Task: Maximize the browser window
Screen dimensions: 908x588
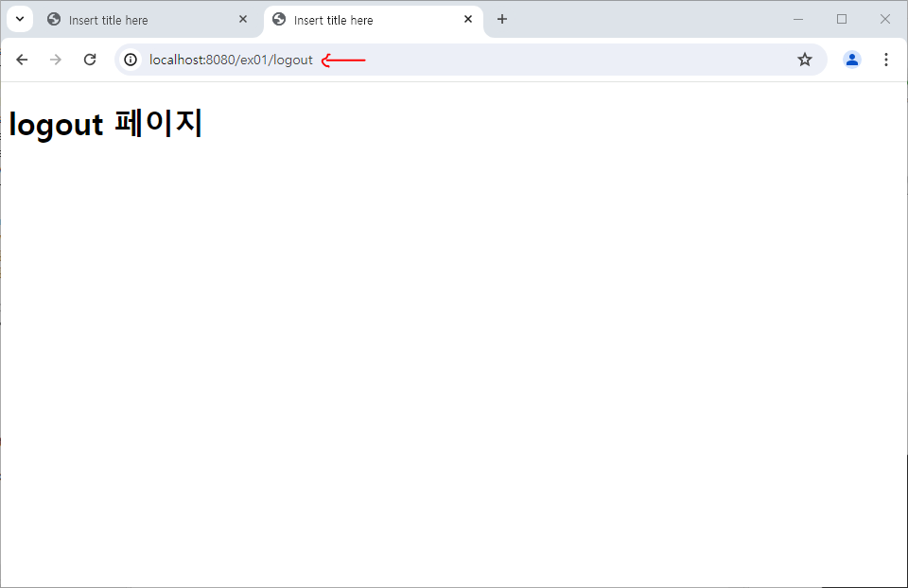Action: 842,19
